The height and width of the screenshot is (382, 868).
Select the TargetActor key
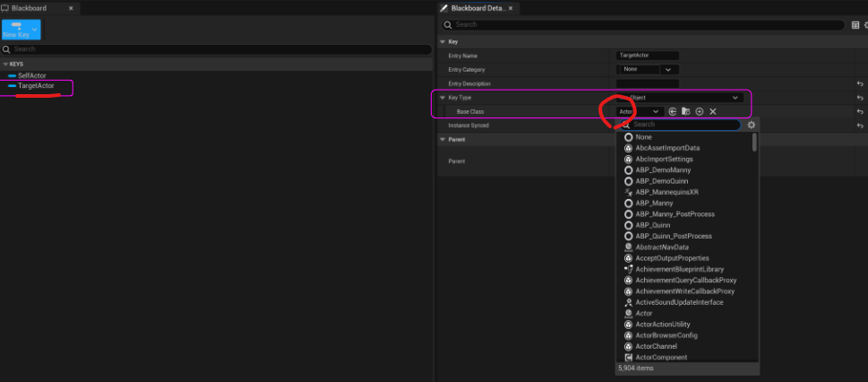click(x=36, y=86)
